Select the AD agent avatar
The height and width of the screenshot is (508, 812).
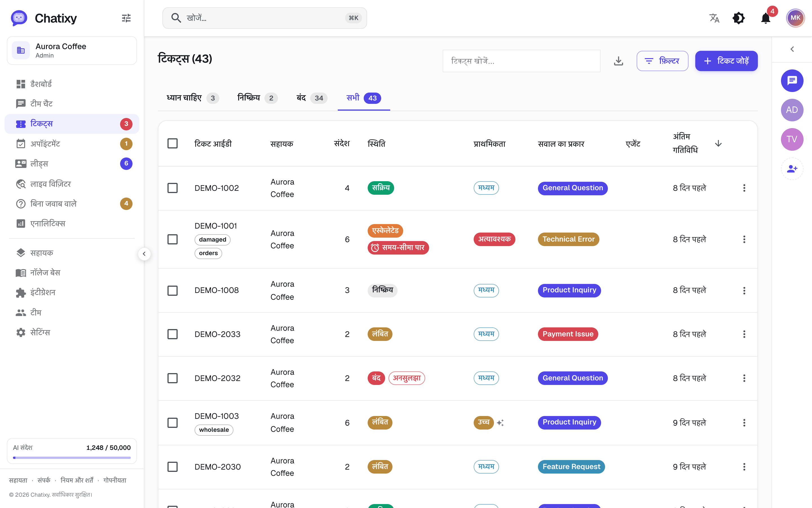point(792,110)
